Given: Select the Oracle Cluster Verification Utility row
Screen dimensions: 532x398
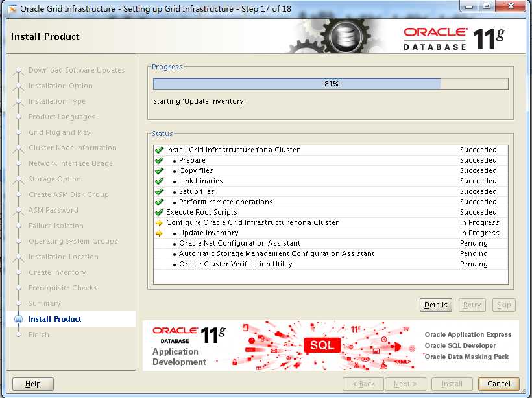Looking at the screenshot, I should (x=331, y=264).
